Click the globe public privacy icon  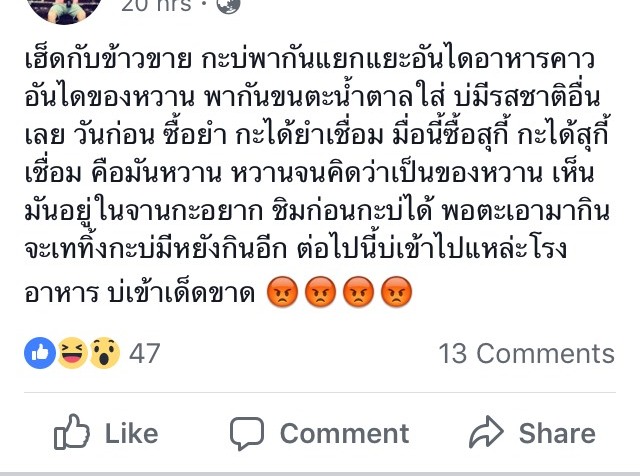click(228, 5)
